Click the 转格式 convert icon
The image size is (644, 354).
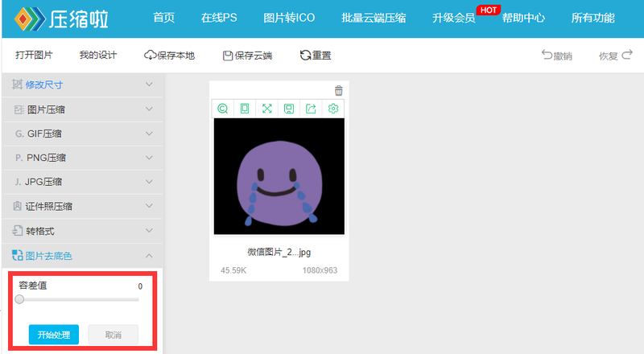[17, 231]
